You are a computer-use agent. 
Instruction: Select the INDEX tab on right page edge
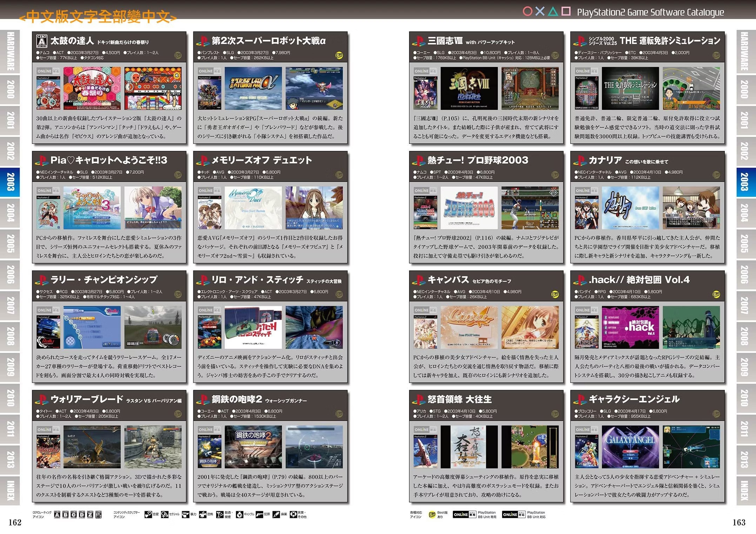click(x=744, y=490)
